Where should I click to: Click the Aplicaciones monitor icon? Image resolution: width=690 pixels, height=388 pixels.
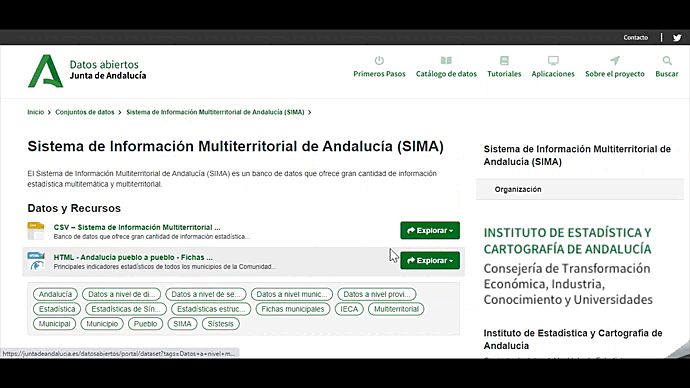click(553, 60)
